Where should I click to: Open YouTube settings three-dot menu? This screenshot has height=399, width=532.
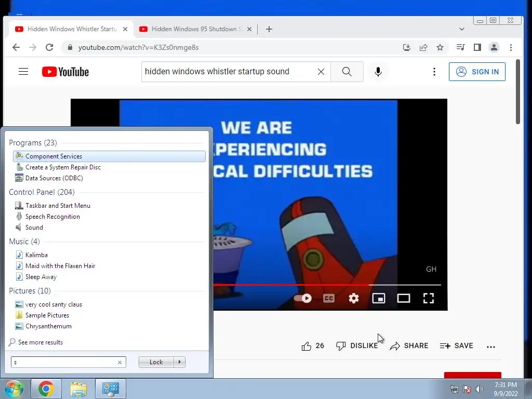(434, 72)
